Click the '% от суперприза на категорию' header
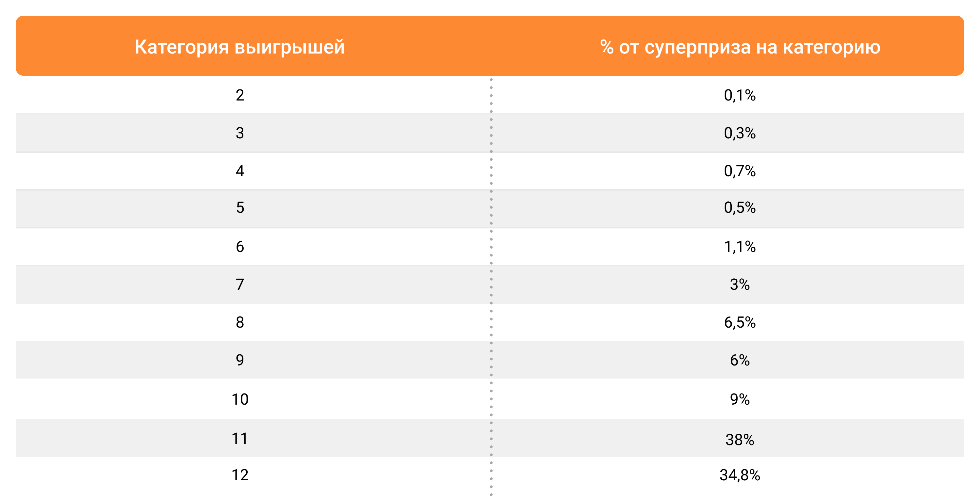 (740, 47)
